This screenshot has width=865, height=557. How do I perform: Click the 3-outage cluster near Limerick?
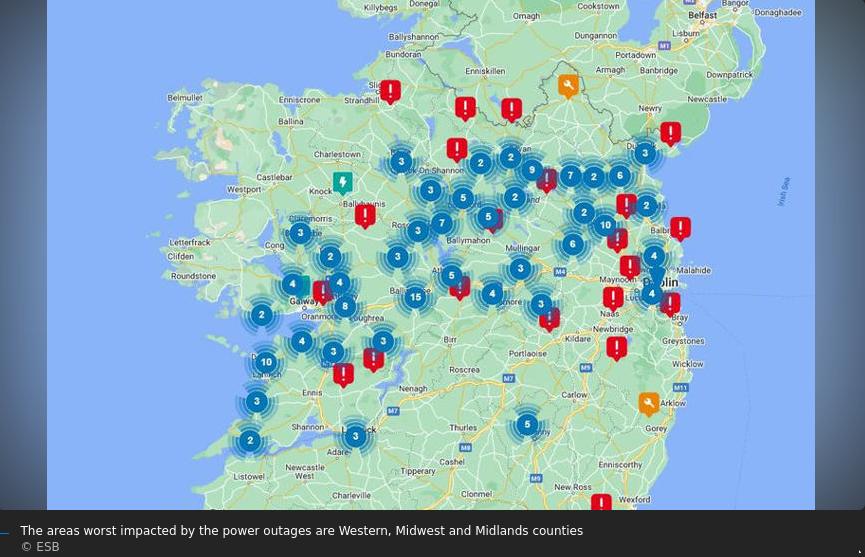coord(355,437)
